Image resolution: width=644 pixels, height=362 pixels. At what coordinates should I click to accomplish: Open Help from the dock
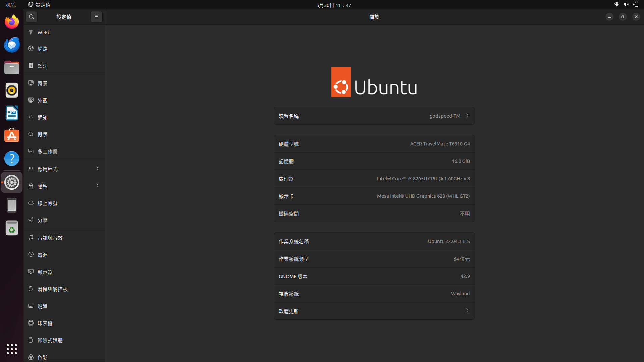pos(12,159)
